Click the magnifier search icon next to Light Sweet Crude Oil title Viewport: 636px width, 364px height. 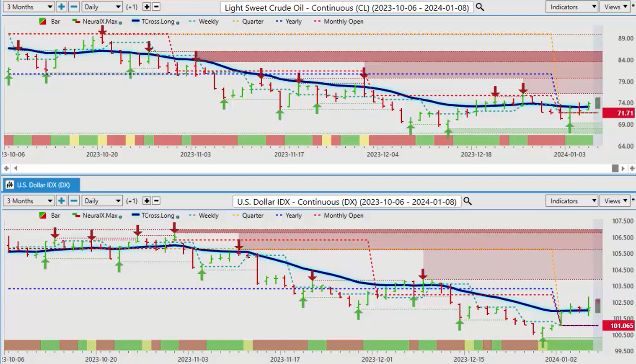tap(480, 7)
